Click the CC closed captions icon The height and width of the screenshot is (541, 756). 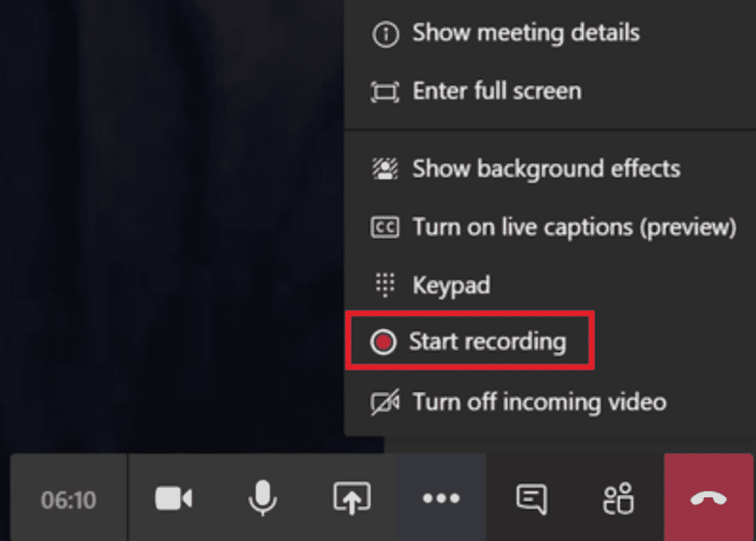[x=384, y=227]
